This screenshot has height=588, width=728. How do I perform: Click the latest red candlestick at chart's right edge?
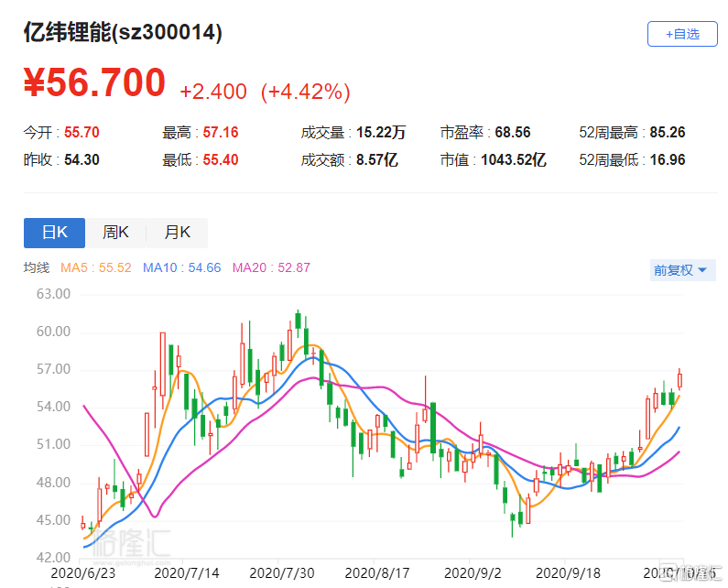[x=679, y=380]
